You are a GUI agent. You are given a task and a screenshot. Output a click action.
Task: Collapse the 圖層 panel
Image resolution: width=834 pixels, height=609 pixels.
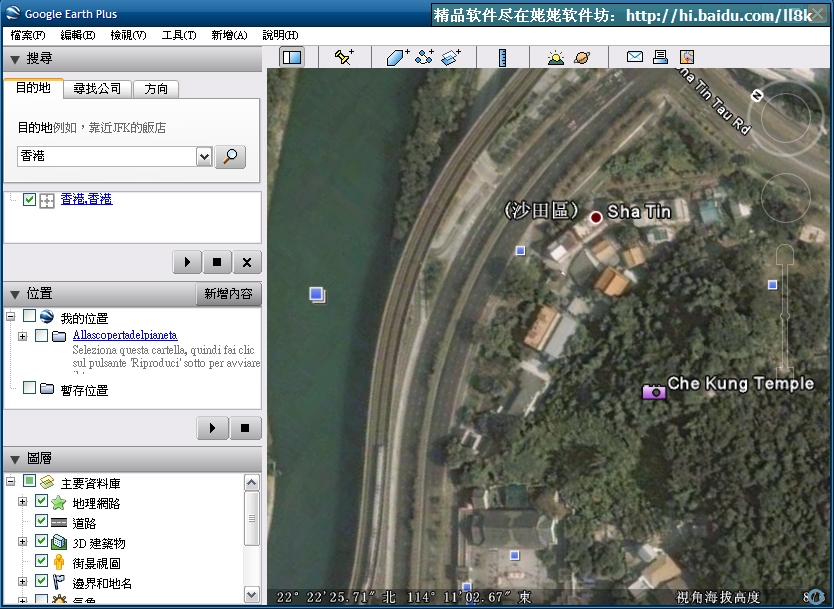[15, 459]
